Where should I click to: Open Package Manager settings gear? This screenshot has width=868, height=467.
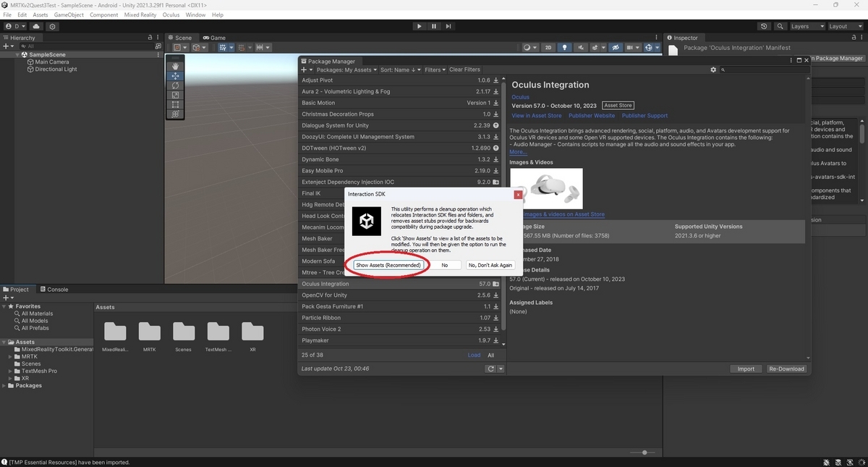[713, 70]
